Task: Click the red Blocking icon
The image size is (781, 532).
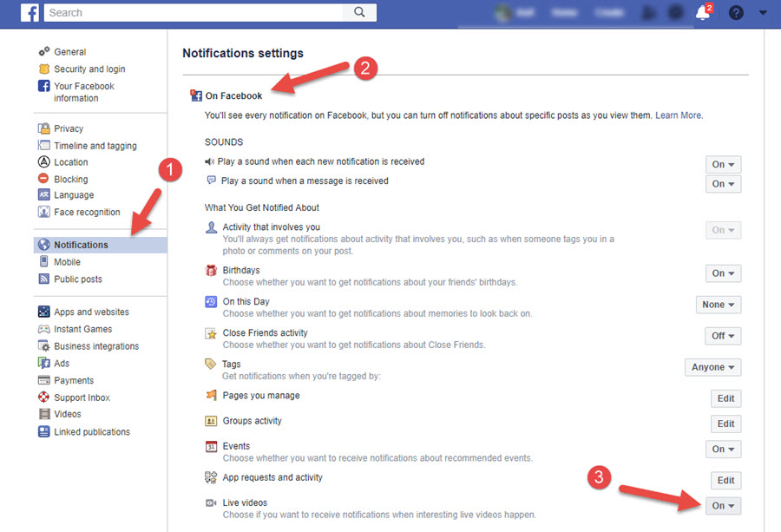Action: [x=44, y=178]
